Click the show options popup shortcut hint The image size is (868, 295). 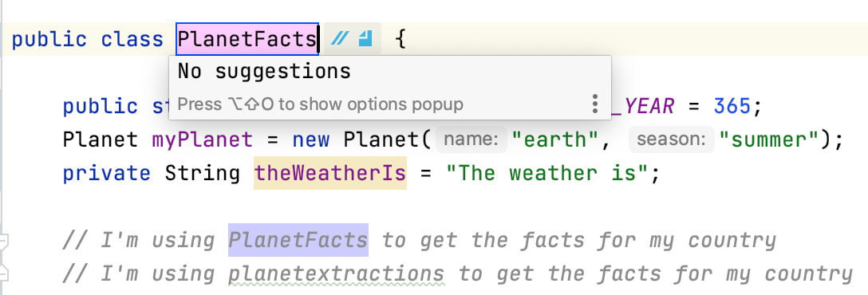point(320,104)
